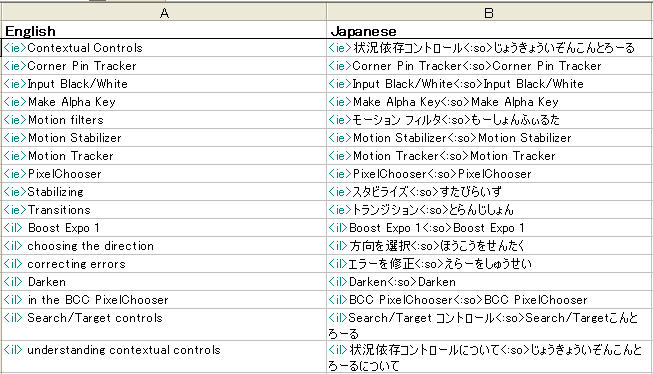Select cell 'BCC PixelChooser<:so>BCC PixelChooser'
Viewport: 653px width, 374px height.
click(x=489, y=299)
